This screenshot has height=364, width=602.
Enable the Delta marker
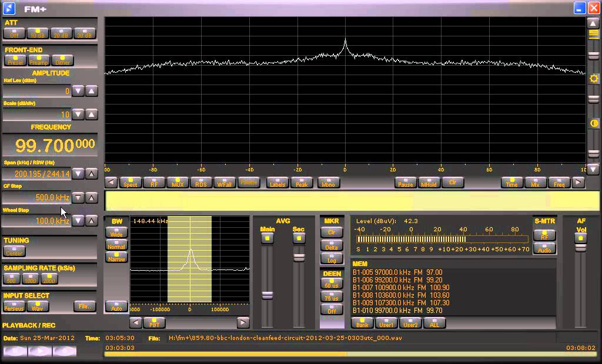pyautogui.click(x=332, y=245)
